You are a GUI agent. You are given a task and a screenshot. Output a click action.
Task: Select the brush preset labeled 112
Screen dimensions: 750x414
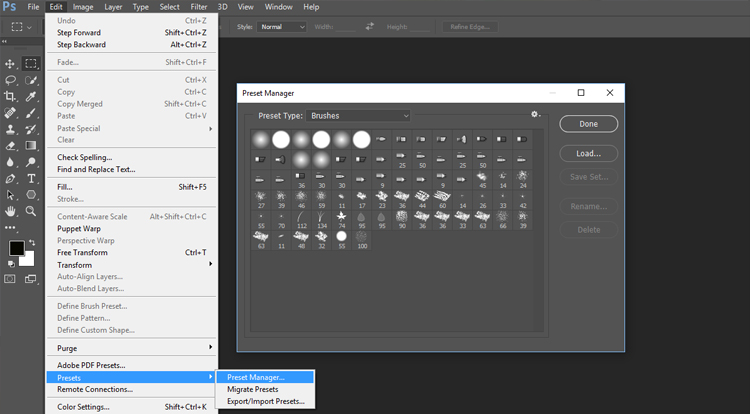click(x=301, y=220)
